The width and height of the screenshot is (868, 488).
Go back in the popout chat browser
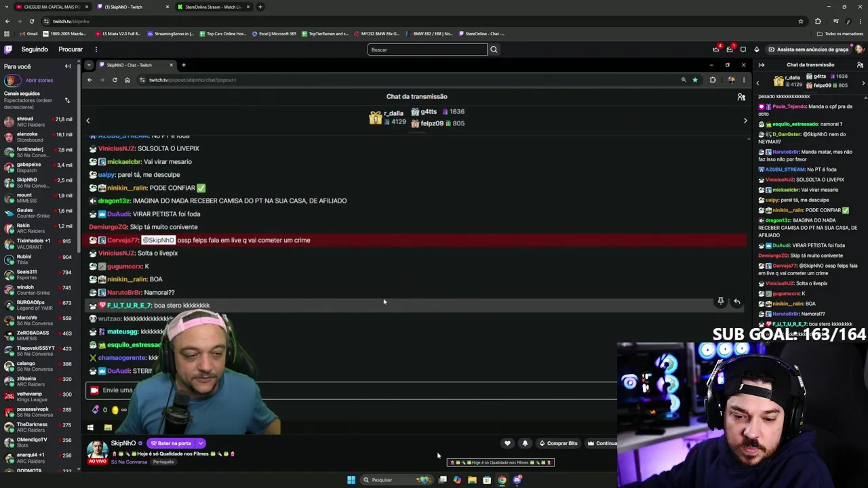[x=90, y=80]
